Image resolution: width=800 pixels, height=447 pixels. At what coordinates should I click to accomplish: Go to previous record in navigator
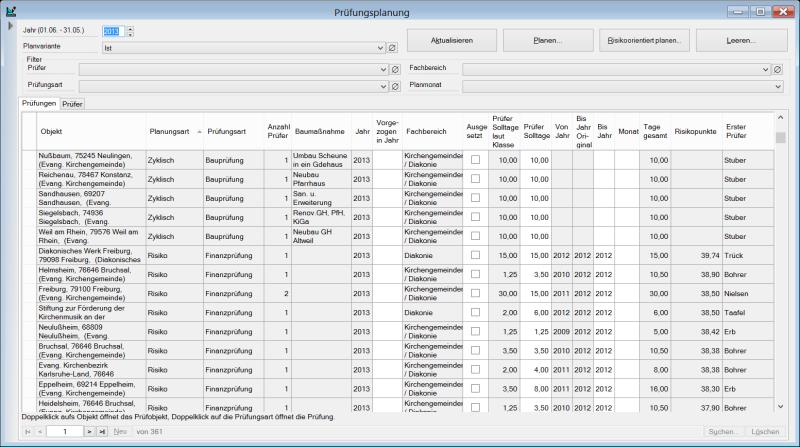tap(40, 432)
